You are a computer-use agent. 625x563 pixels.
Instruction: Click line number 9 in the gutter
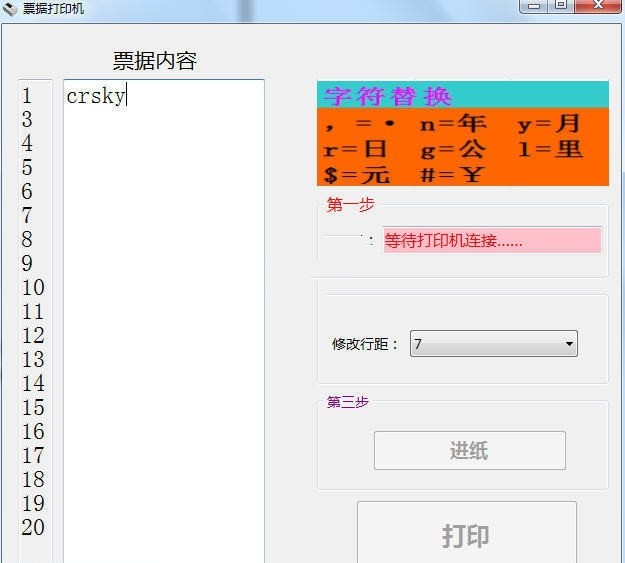(27, 263)
